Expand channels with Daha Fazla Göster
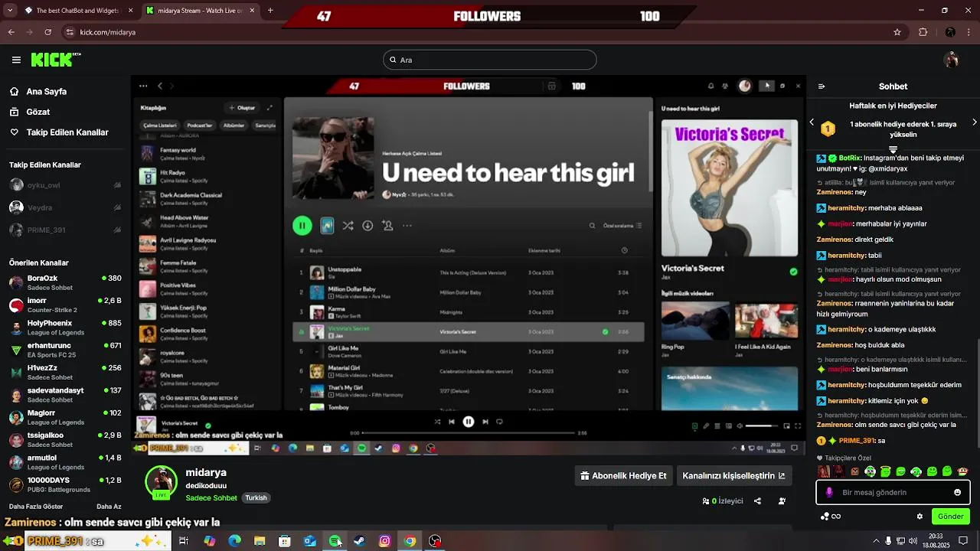The image size is (980, 551). [36, 507]
